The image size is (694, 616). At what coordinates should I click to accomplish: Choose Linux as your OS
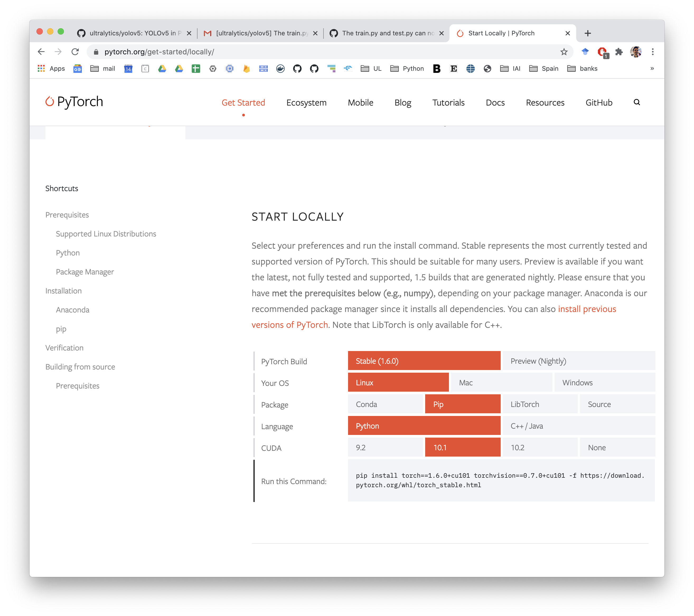[398, 382]
